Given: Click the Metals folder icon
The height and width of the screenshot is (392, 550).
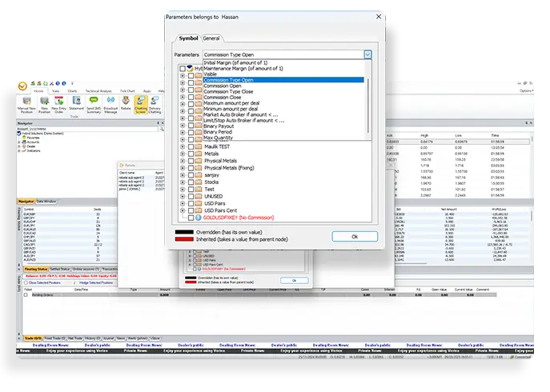Looking at the screenshot, I should pos(199,154).
